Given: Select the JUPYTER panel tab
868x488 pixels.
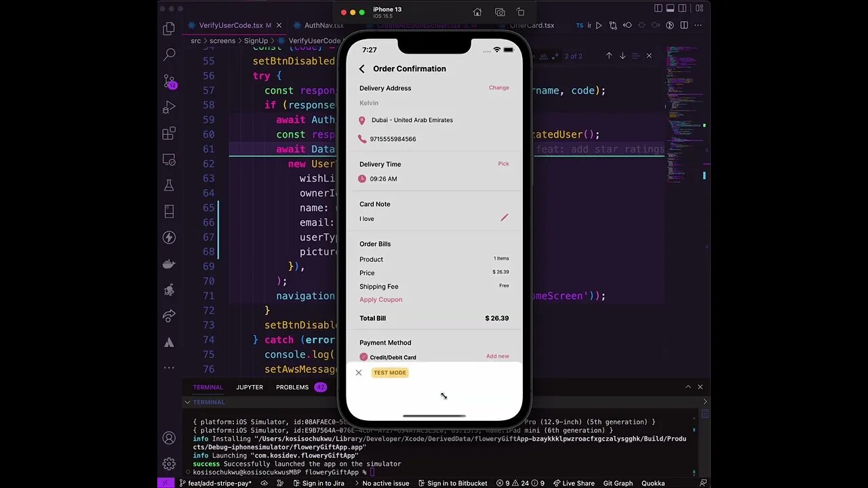Looking at the screenshot, I should pos(250,387).
